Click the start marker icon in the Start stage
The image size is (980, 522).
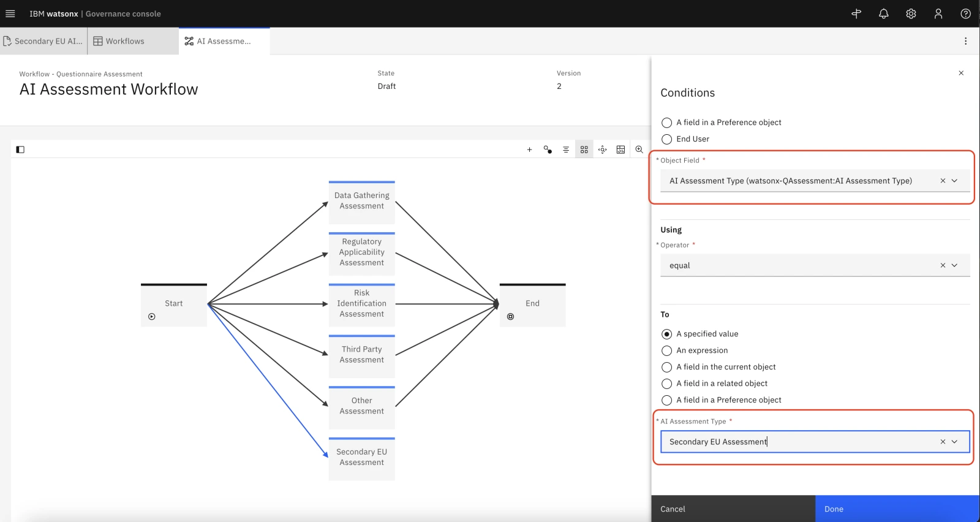(x=152, y=317)
